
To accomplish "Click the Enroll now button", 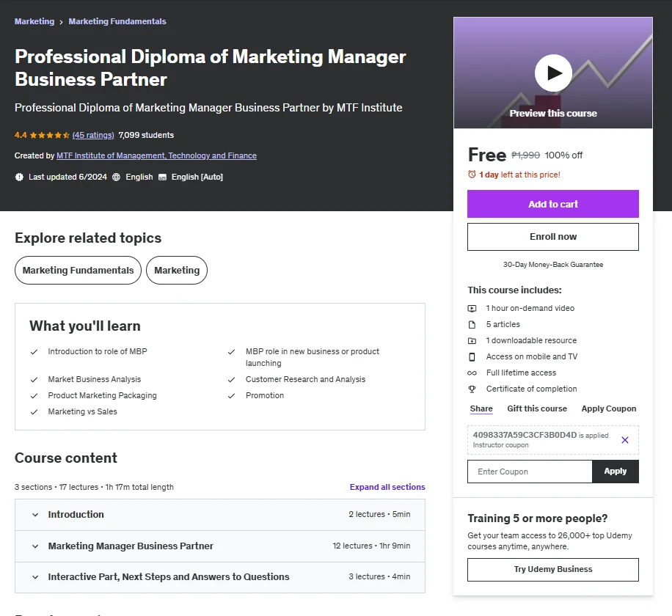I will coord(553,236).
